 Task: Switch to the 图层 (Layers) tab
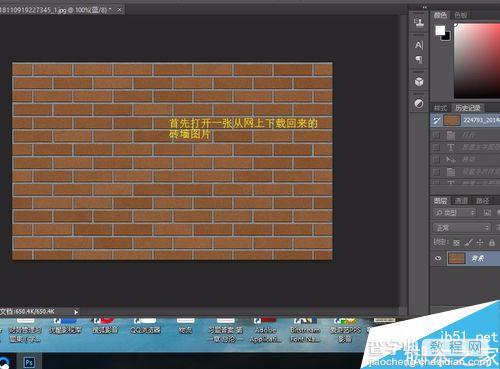(x=440, y=201)
